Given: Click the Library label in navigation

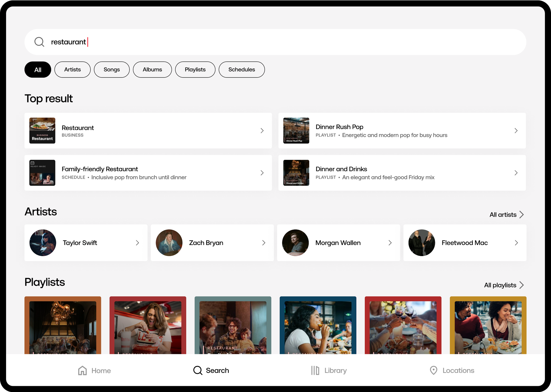Looking at the screenshot, I should tap(335, 370).
